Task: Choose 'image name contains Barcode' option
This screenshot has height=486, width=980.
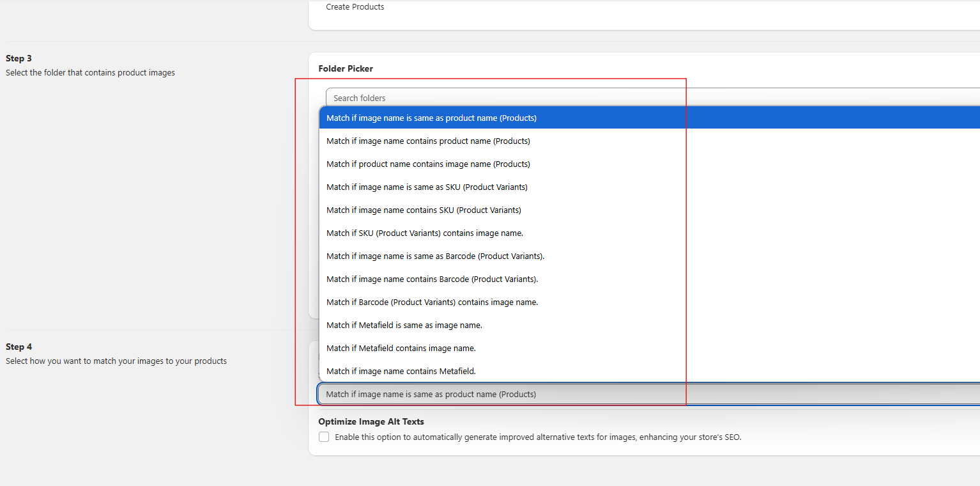Action: 432,279
